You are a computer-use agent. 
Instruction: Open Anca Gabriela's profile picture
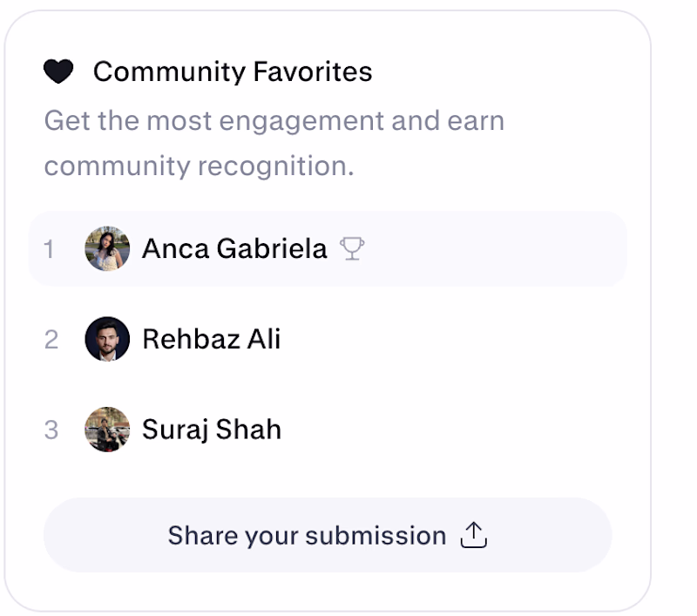click(107, 248)
